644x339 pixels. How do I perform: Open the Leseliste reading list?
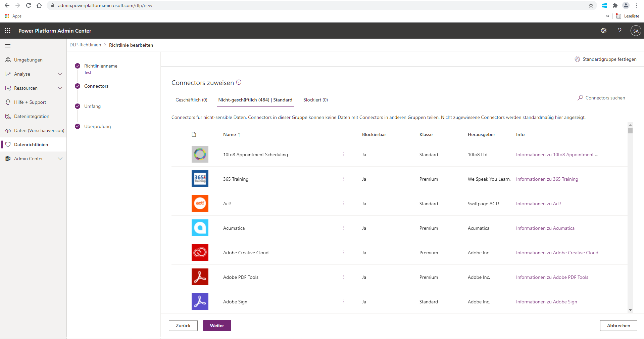tap(628, 16)
